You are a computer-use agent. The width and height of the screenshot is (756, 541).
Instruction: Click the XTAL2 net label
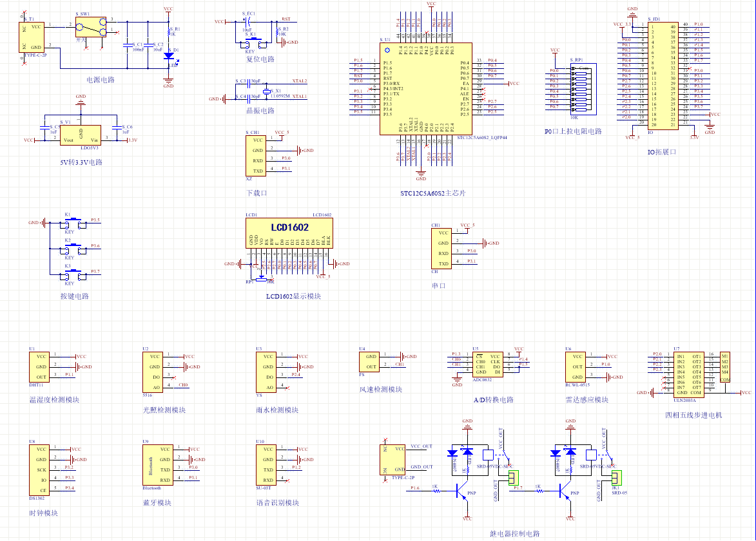click(300, 81)
